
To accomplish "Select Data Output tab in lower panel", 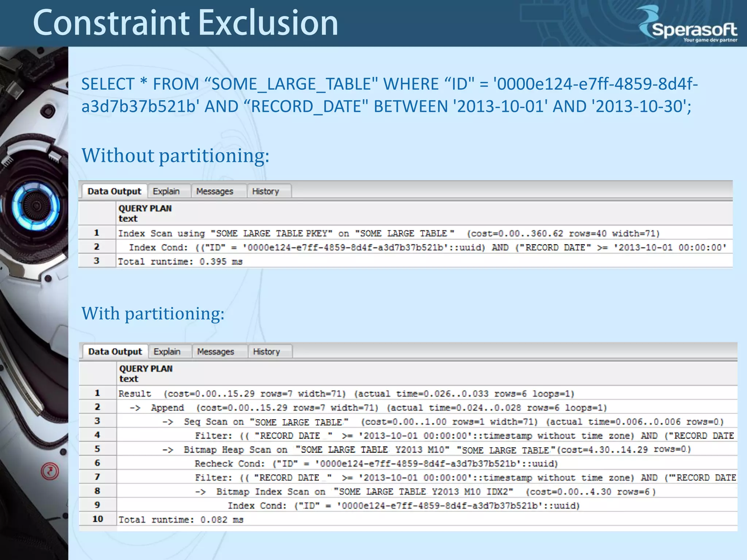I will (115, 351).
